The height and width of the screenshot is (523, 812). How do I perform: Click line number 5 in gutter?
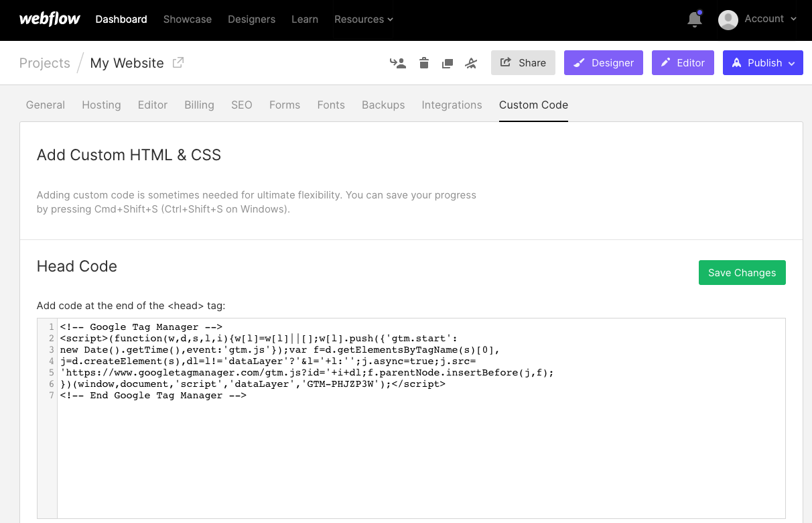coord(52,372)
